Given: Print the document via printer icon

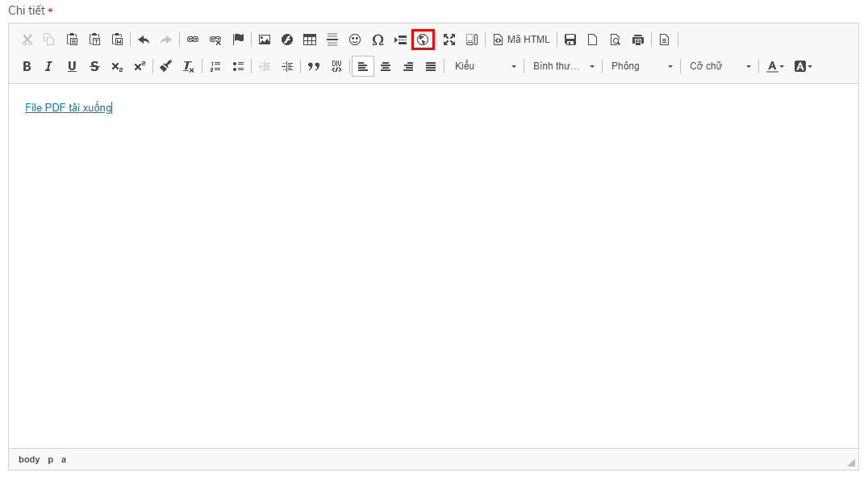Looking at the screenshot, I should click(638, 40).
